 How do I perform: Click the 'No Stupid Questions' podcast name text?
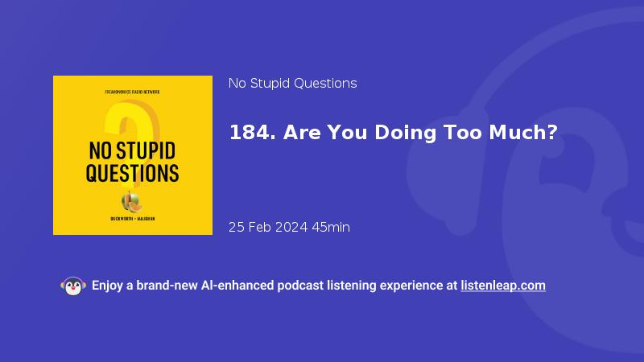coord(292,84)
